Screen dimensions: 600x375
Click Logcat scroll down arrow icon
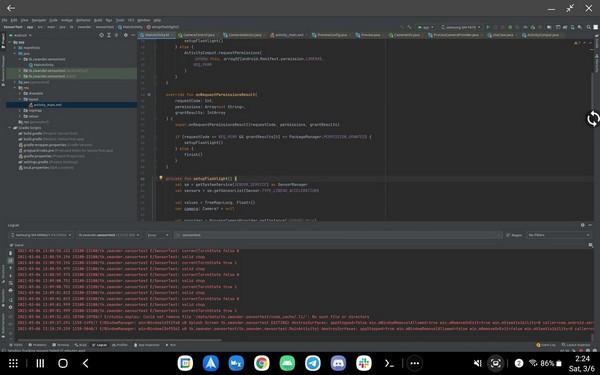pyautogui.click(x=10, y=275)
